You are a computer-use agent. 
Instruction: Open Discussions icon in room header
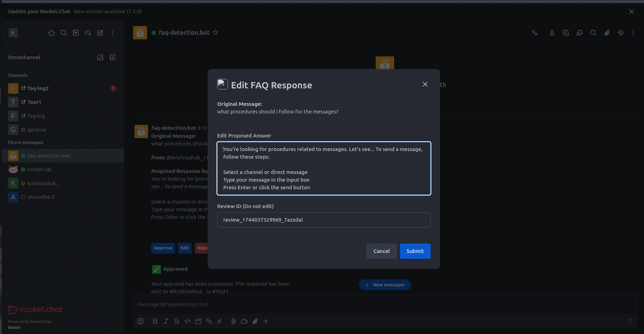(x=579, y=33)
